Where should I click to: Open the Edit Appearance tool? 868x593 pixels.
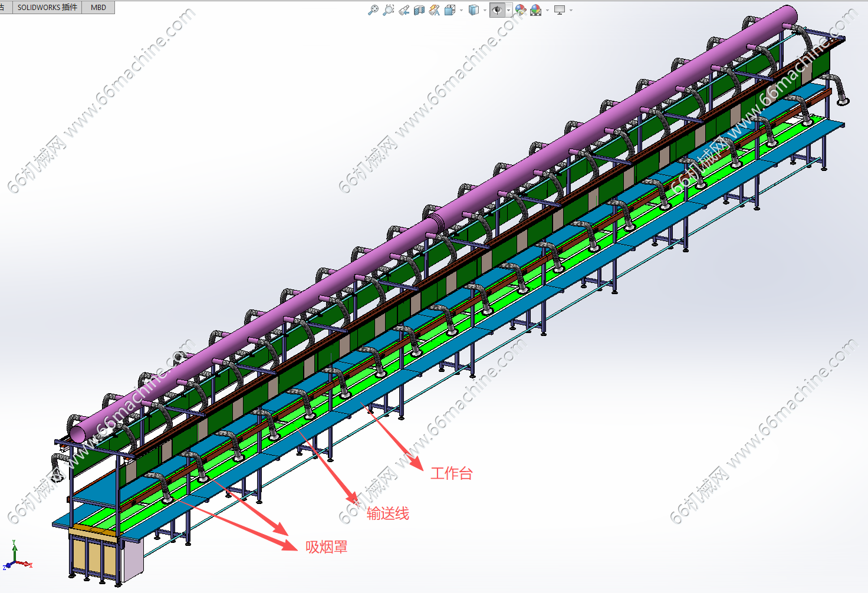(520, 10)
